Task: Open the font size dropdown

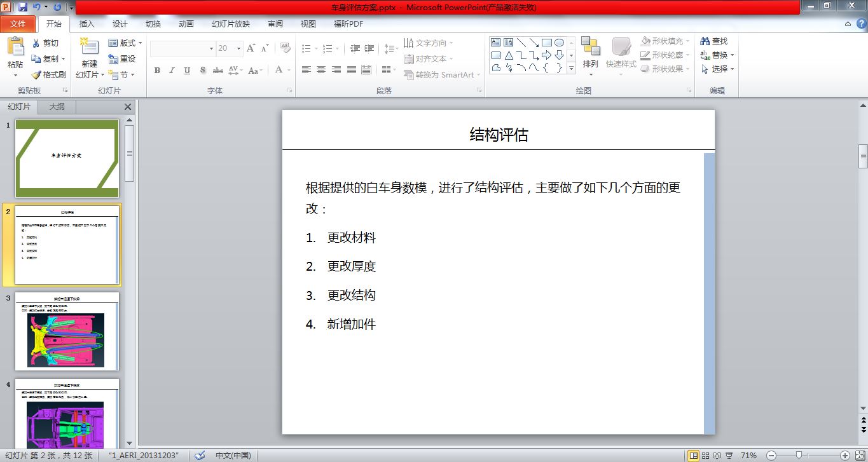Action: coord(238,48)
